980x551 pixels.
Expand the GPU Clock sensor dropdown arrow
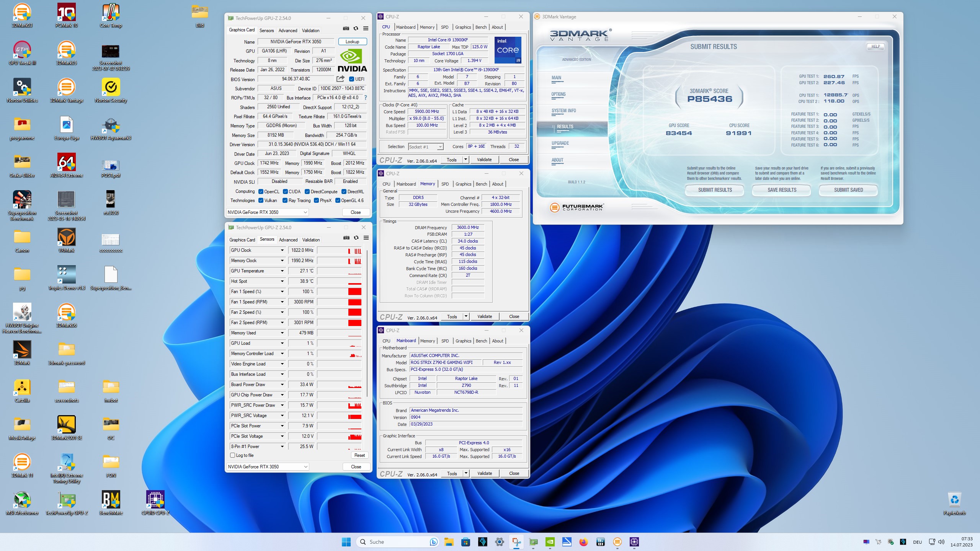(282, 250)
